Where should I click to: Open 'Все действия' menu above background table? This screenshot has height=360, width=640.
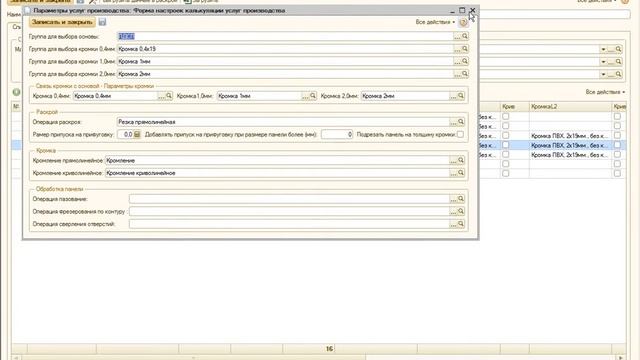(x=605, y=92)
